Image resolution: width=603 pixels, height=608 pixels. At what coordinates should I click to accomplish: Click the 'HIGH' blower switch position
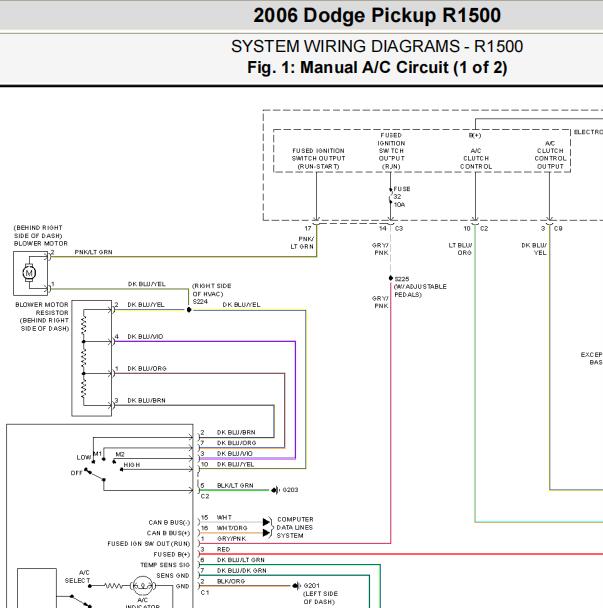(132, 465)
